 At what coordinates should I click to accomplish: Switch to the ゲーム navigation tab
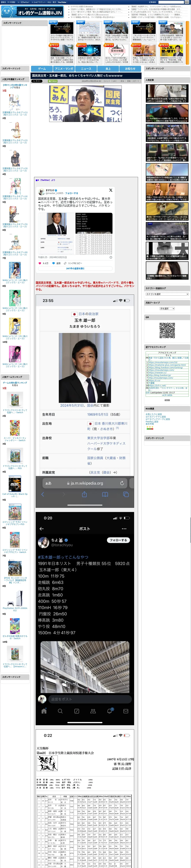click(42, 68)
